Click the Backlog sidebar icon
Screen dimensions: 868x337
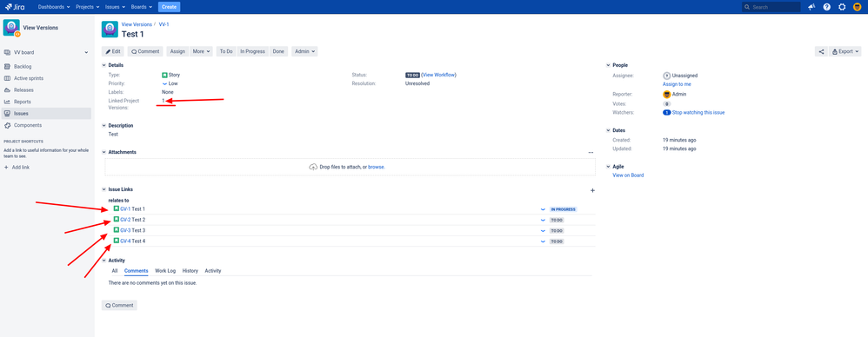[7, 66]
